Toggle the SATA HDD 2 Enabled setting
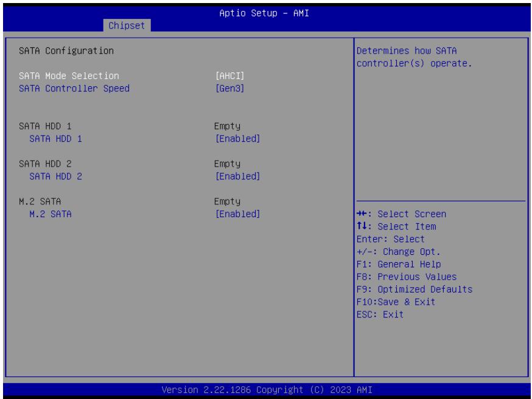 (x=237, y=176)
